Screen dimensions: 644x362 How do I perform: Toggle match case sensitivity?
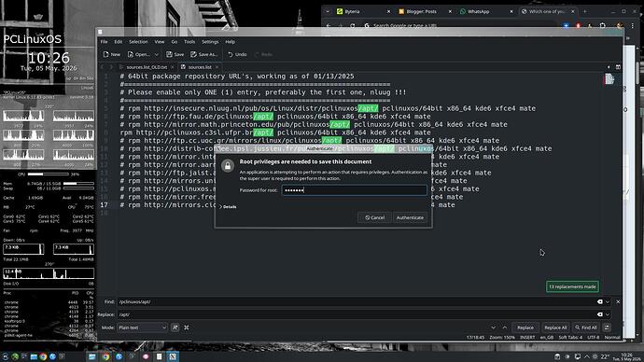[x=175, y=327]
